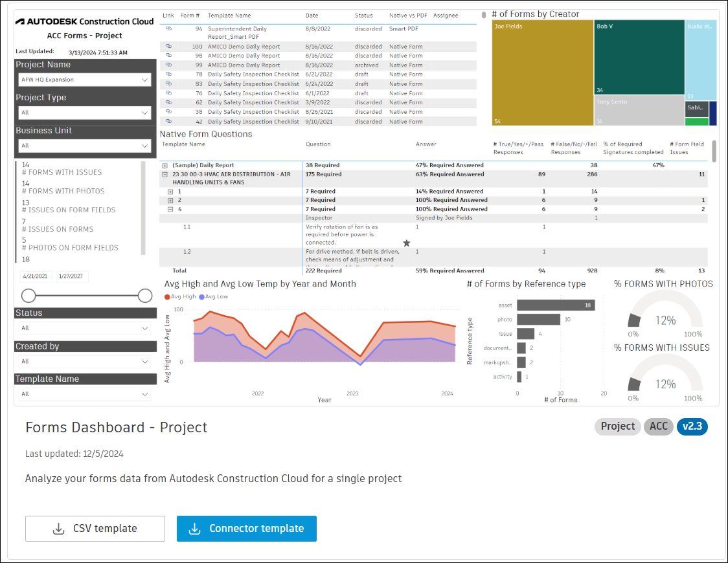Download the CSV template
Screen dimensions: 728x563
[95, 529]
